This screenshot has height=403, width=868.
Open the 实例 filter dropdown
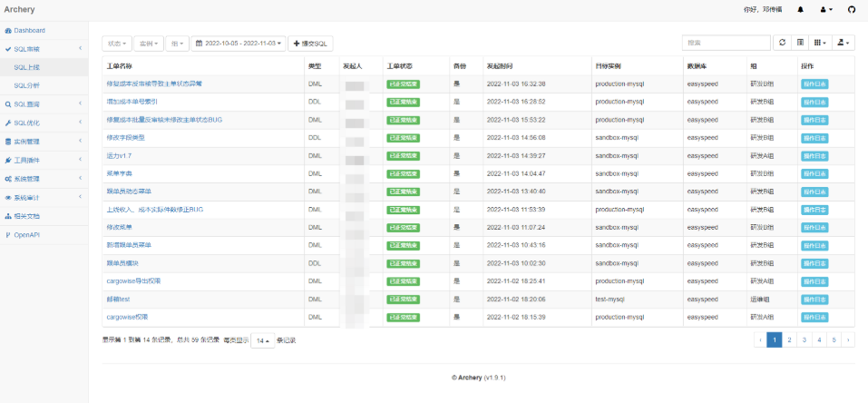(x=149, y=44)
